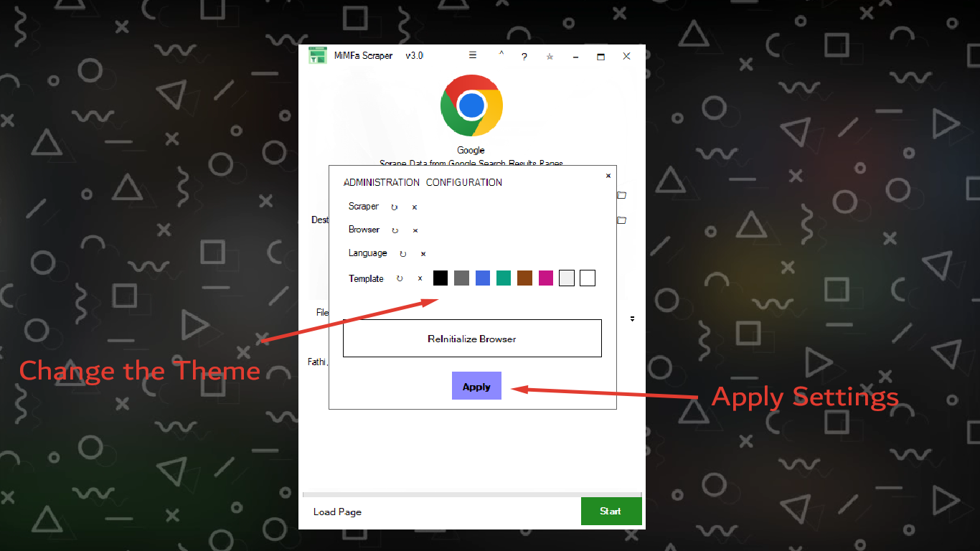The width and height of the screenshot is (980, 551).
Task: Click the Google Chrome logo
Action: click(471, 105)
